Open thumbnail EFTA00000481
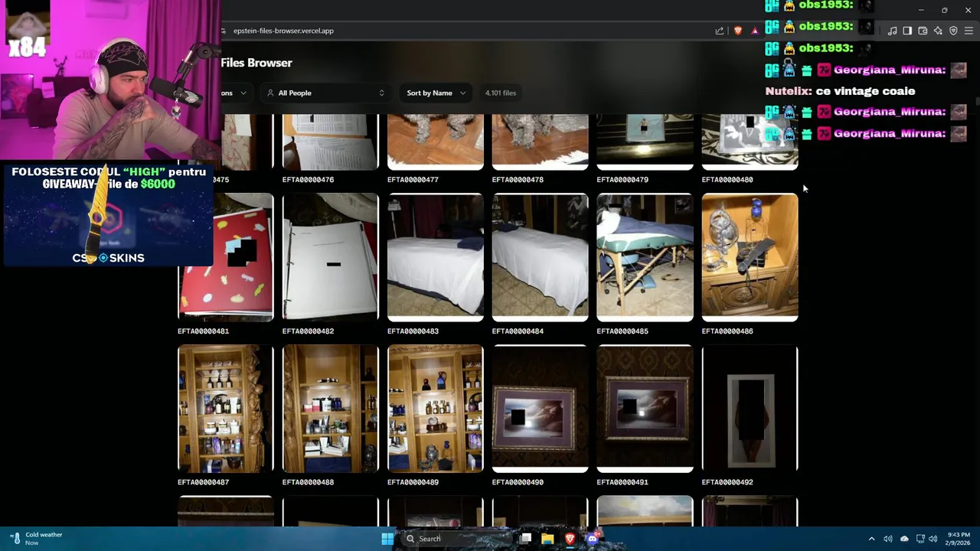The width and height of the screenshot is (980, 551). (x=225, y=257)
